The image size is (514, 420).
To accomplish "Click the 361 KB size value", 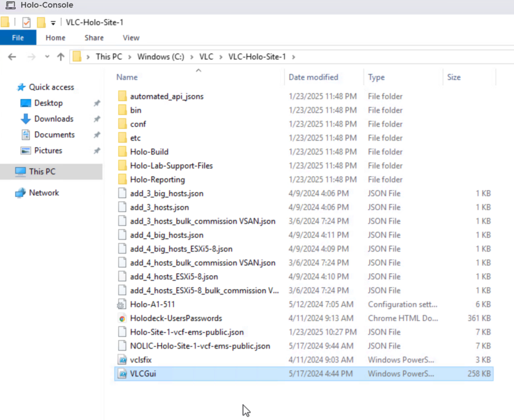I will pyautogui.click(x=479, y=318).
